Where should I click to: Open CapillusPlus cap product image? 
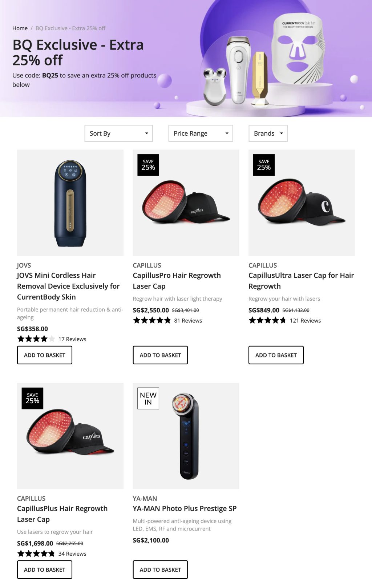pyautogui.click(x=70, y=436)
